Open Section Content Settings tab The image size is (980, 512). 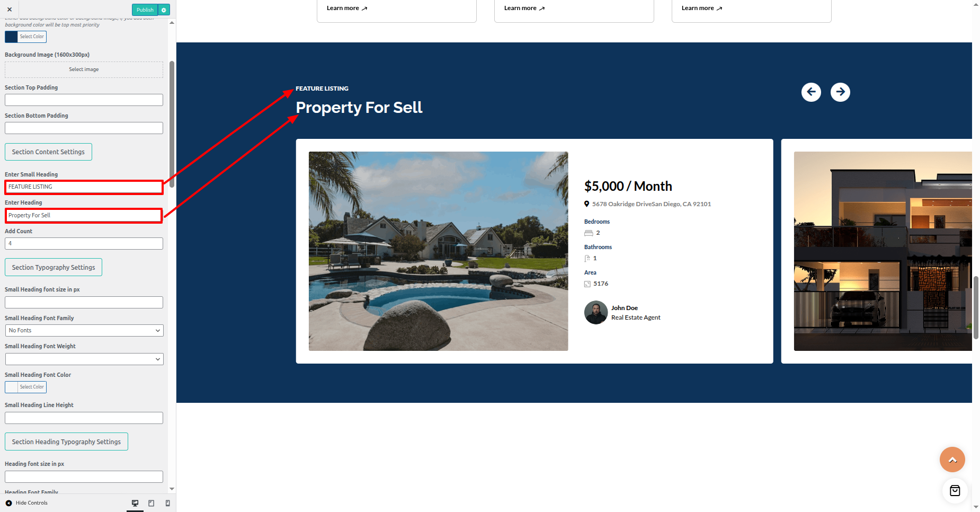(48, 152)
